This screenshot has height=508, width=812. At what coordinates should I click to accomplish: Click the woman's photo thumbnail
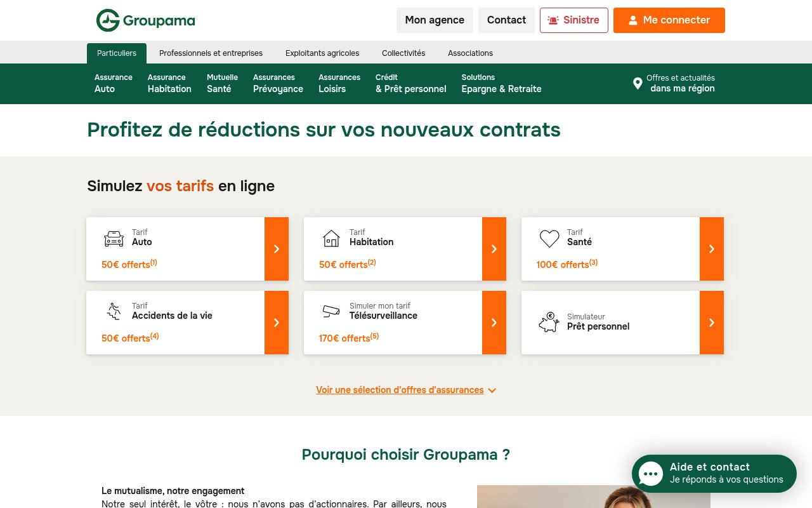click(594, 497)
